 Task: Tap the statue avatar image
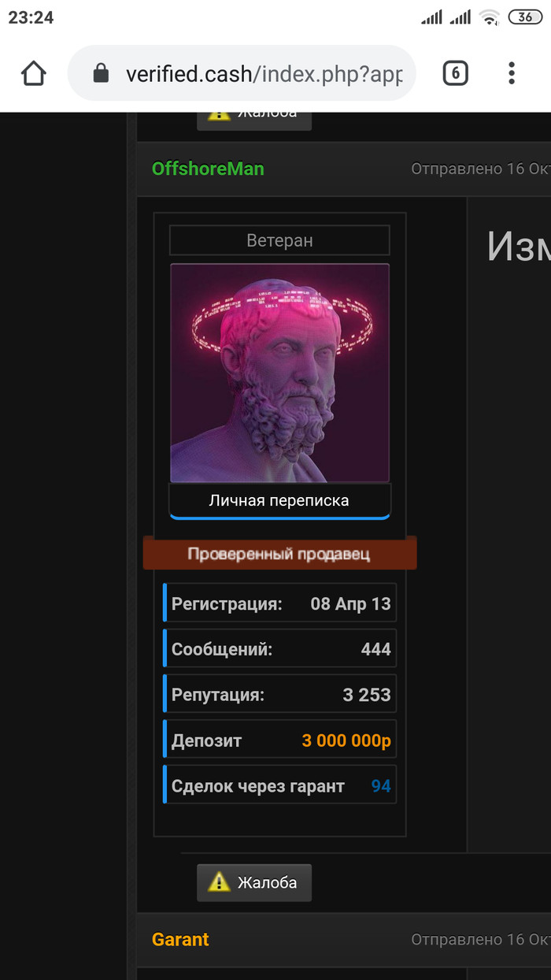point(279,373)
